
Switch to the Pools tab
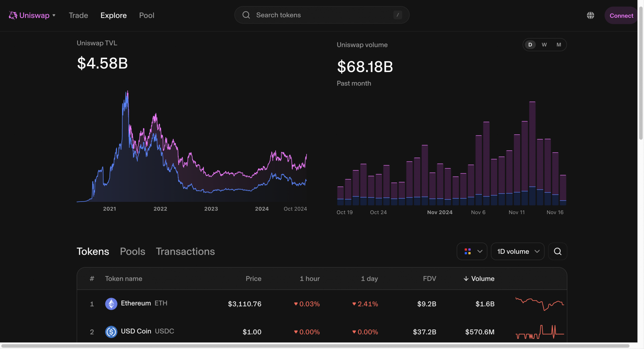132,251
